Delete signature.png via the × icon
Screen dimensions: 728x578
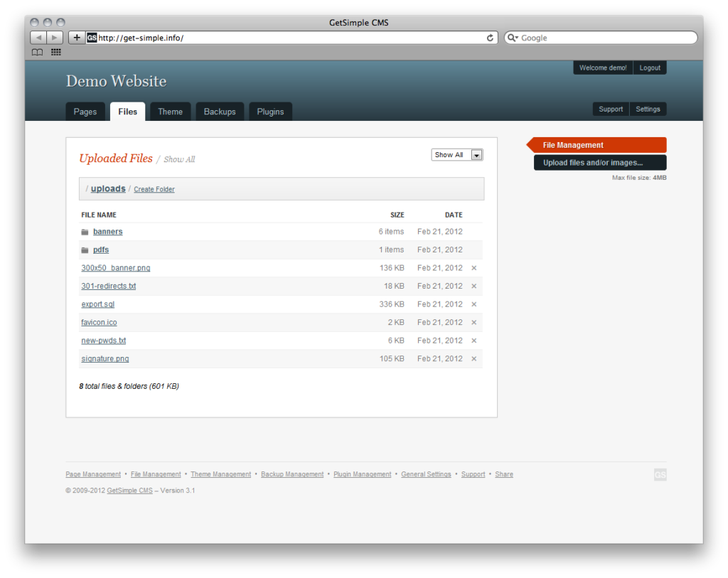click(474, 359)
